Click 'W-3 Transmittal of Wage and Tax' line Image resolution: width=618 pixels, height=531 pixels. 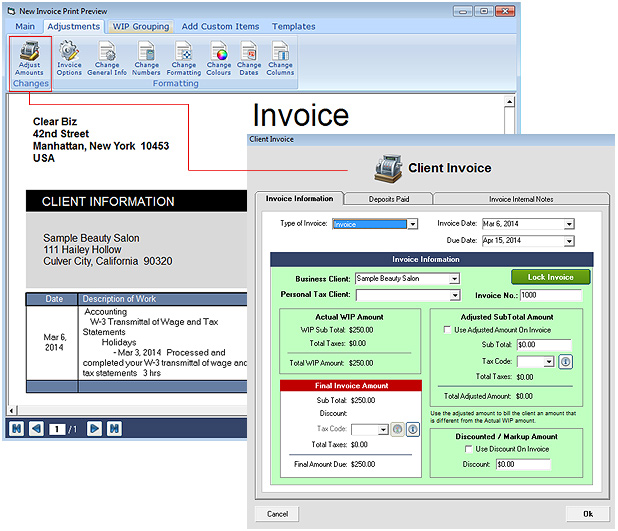154,322
